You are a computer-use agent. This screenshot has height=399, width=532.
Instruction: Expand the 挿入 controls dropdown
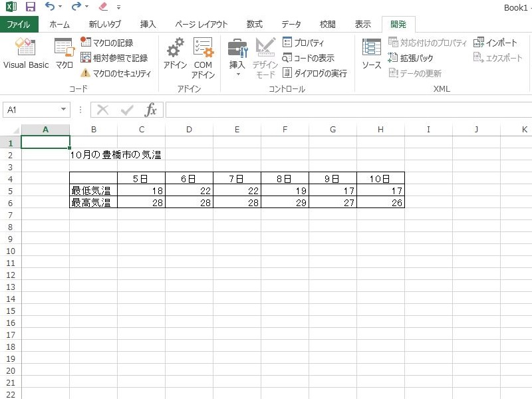click(x=237, y=73)
